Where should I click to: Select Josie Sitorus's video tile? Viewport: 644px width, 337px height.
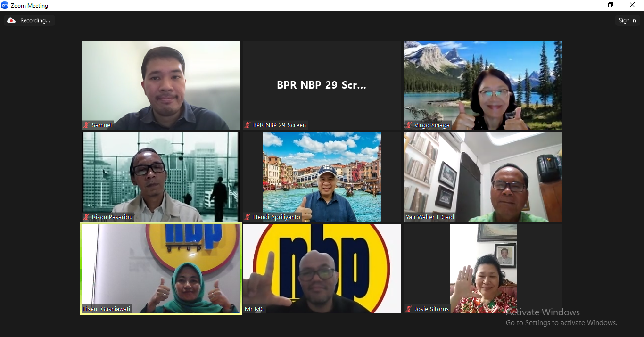pyautogui.click(x=483, y=269)
